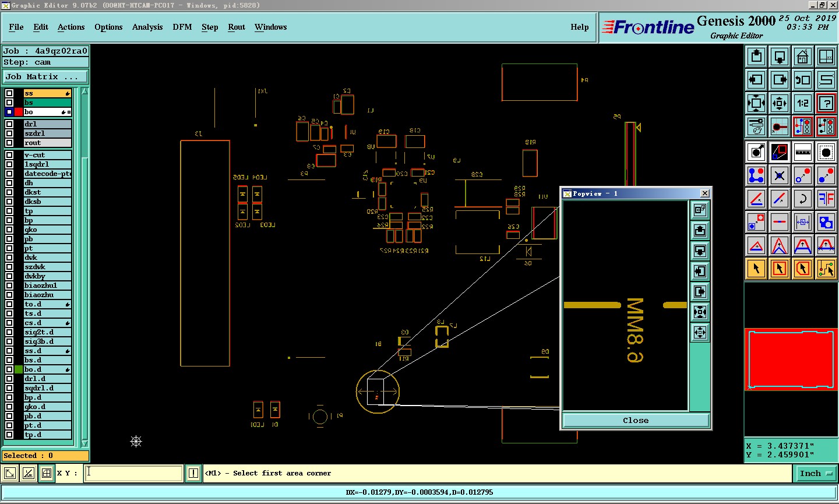Click the zoom in contract-arrows icon
Viewport: 839px width, 504px height.
780,103
